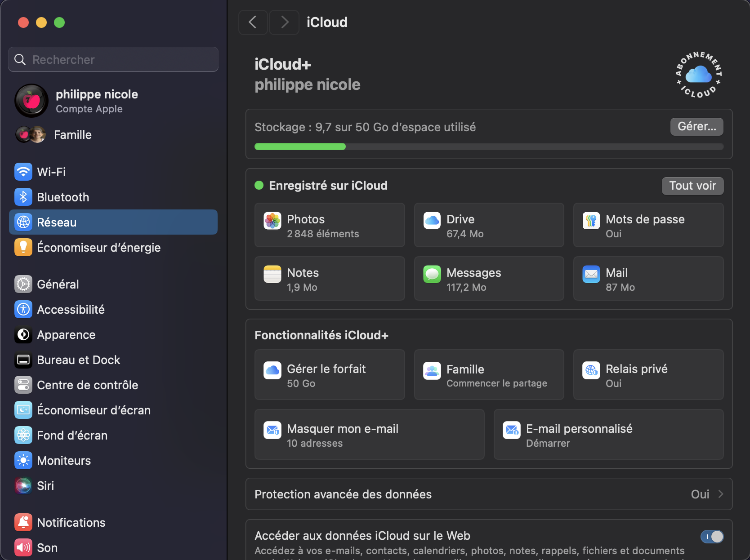750x560 pixels.
Task: Select Wi-Fi in the sidebar
Action: [51, 172]
